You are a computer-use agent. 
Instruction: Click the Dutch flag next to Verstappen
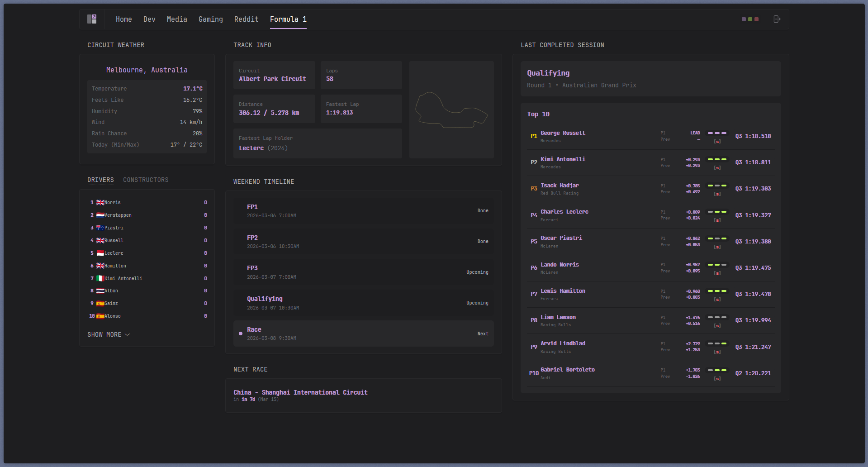coord(100,215)
